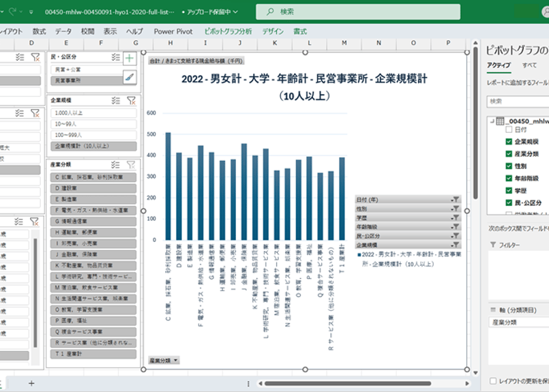The height and width of the screenshot is (392, 549).
Task: Open the ピボットグラフ分析 ribbon tab
Action: (228, 31)
